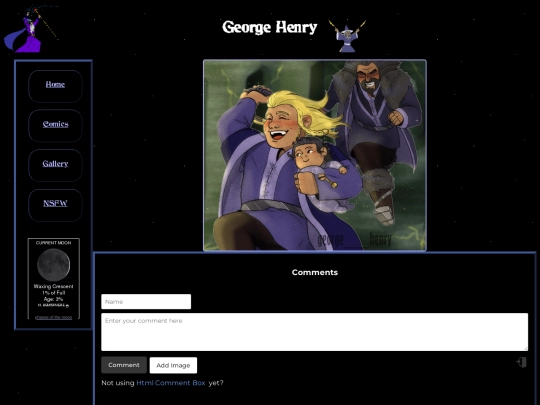Screen dimensions: 540x405
Task: Click the current moon widget image
Action: pyautogui.click(x=54, y=265)
